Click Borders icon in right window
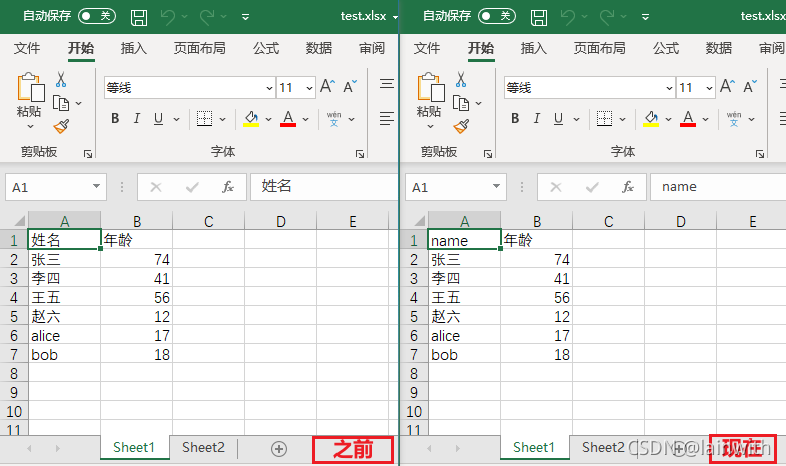Image resolution: width=786 pixels, height=466 pixels. (x=604, y=119)
